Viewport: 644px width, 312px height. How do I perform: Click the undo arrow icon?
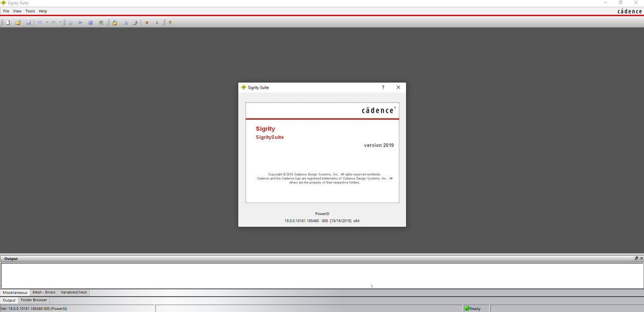point(40,23)
